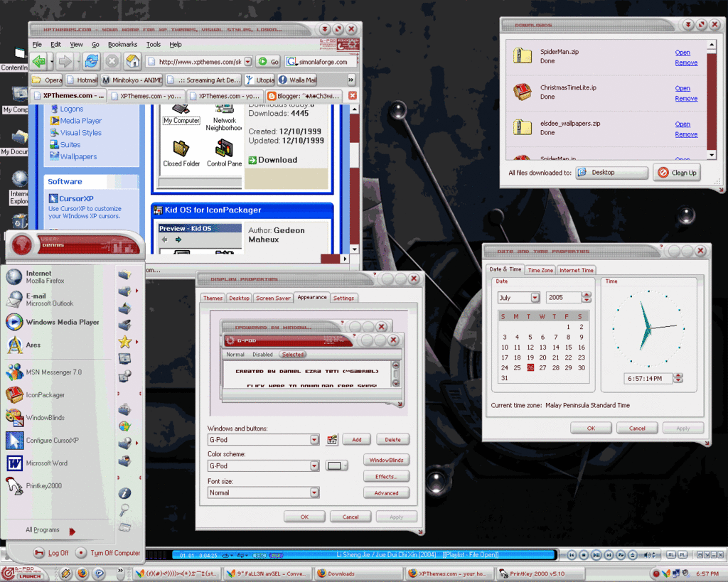
Task: Select day 14 in the July calendar
Action: coord(555,347)
